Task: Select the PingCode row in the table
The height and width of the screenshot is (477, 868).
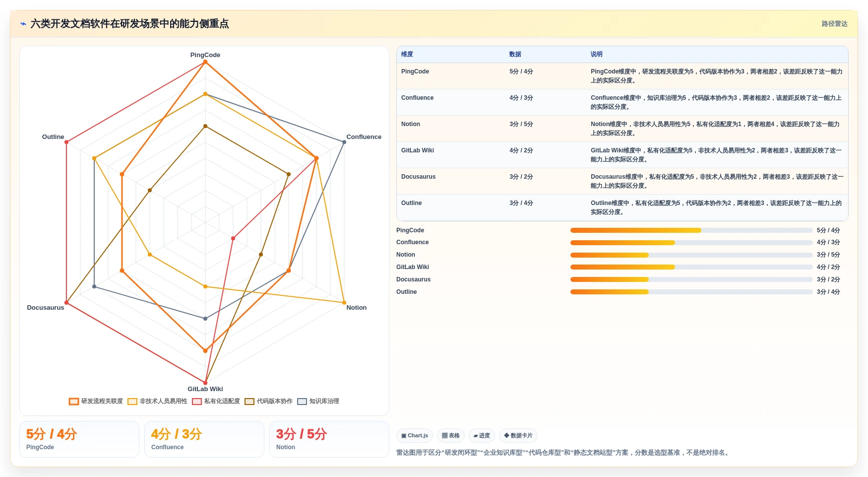Action: point(622,76)
